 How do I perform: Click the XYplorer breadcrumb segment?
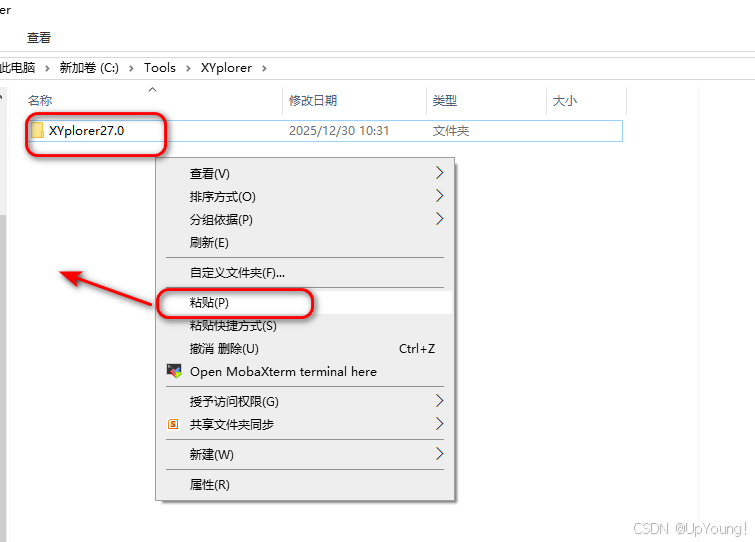click(226, 68)
